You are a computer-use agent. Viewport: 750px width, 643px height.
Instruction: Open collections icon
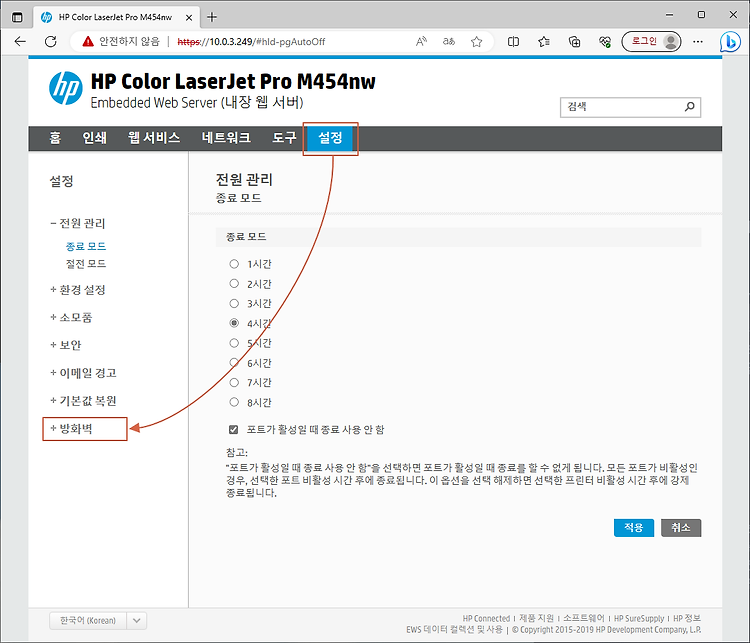click(x=574, y=42)
